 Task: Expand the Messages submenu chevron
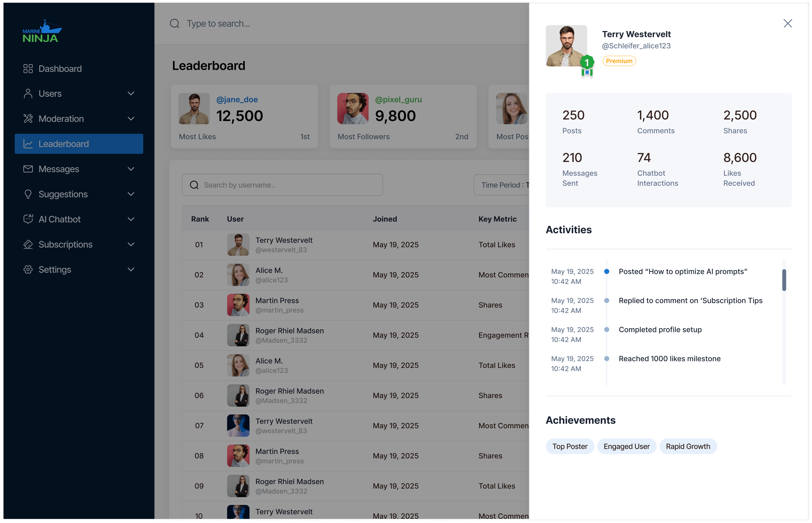(x=131, y=169)
